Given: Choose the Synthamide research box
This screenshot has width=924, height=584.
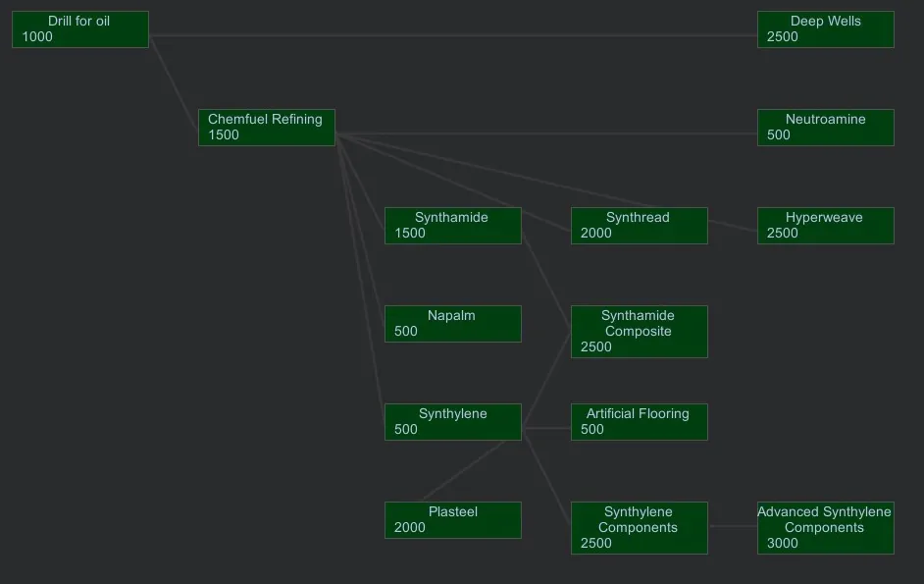Looking at the screenshot, I should point(452,226).
